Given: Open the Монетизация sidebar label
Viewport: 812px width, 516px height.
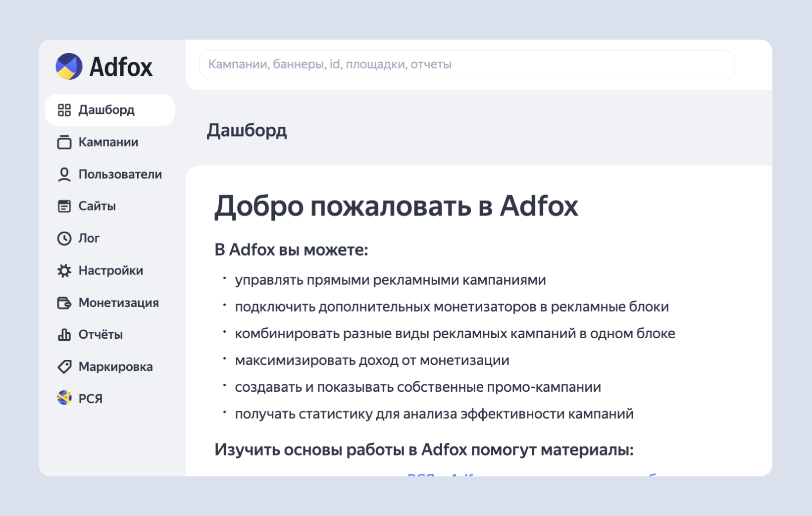Looking at the screenshot, I should tap(119, 303).
